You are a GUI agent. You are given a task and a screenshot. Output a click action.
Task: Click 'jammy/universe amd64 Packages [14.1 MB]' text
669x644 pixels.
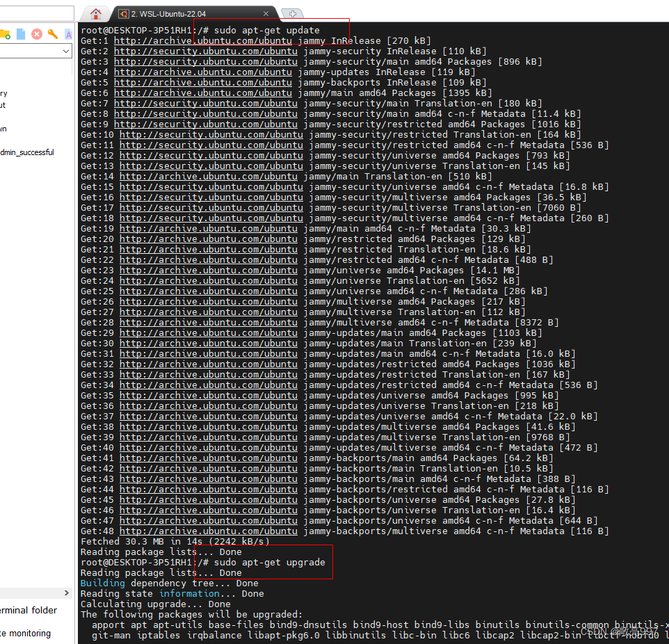(x=411, y=271)
